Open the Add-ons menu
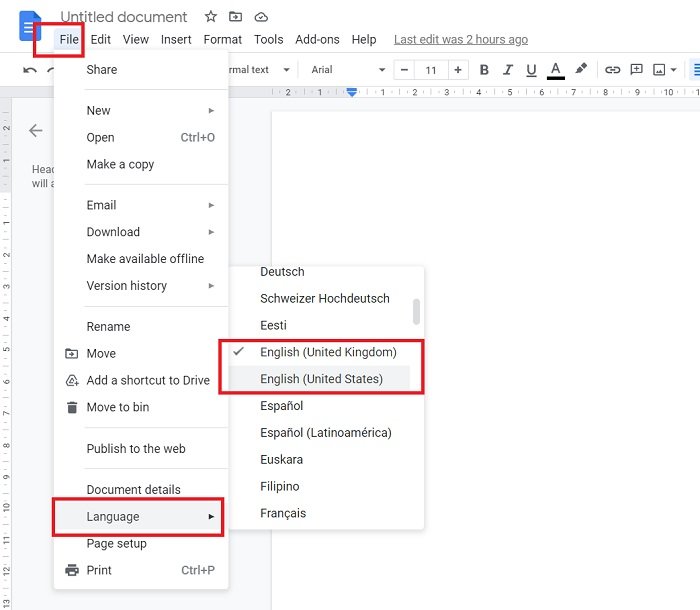The height and width of the screenshot is (610, 700). point(317,40)
